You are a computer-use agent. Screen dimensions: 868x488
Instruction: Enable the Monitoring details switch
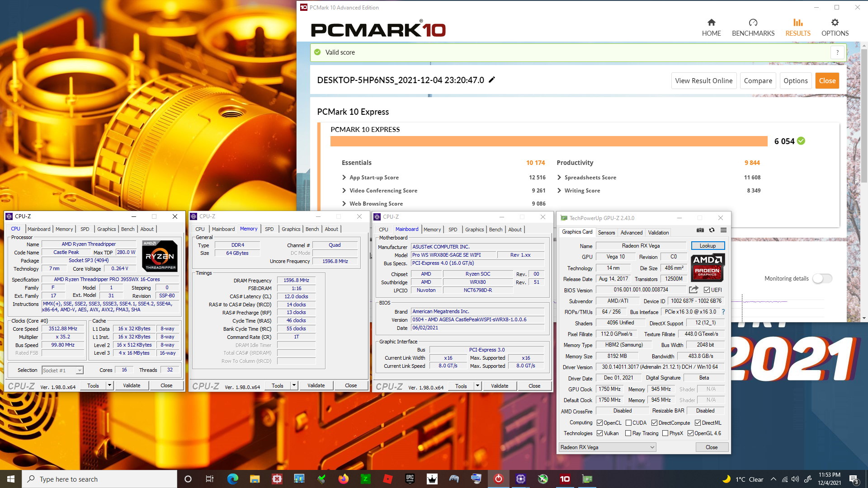tap(822, 278)
